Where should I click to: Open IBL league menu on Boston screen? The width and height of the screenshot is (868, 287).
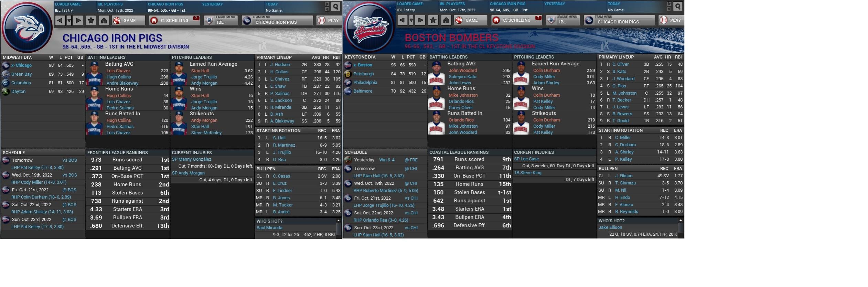[x=563, y=20]
